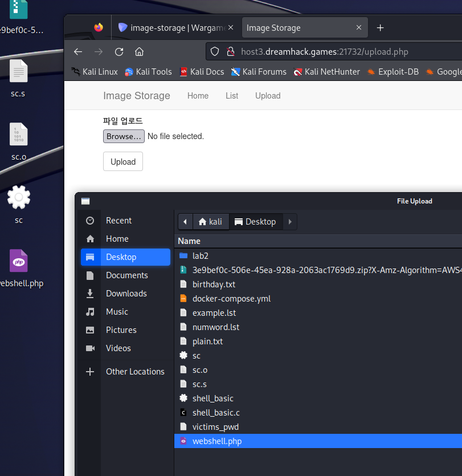The width and height of the screenshot is (462, 476).
Task: Select Documents in the file dialog sidebar
Action: pyautogui.click(x=125, y=275)
